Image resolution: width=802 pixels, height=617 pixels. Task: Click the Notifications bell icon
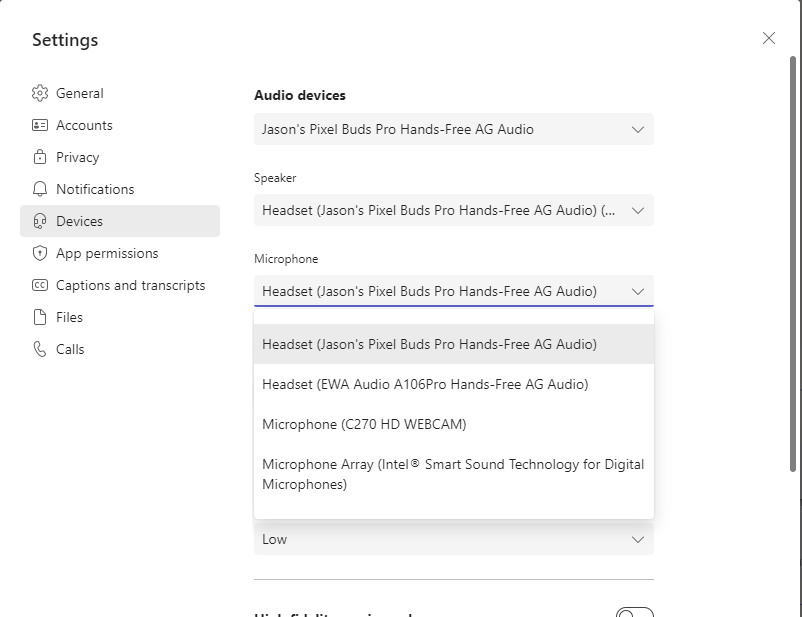(x=40, y=189)
